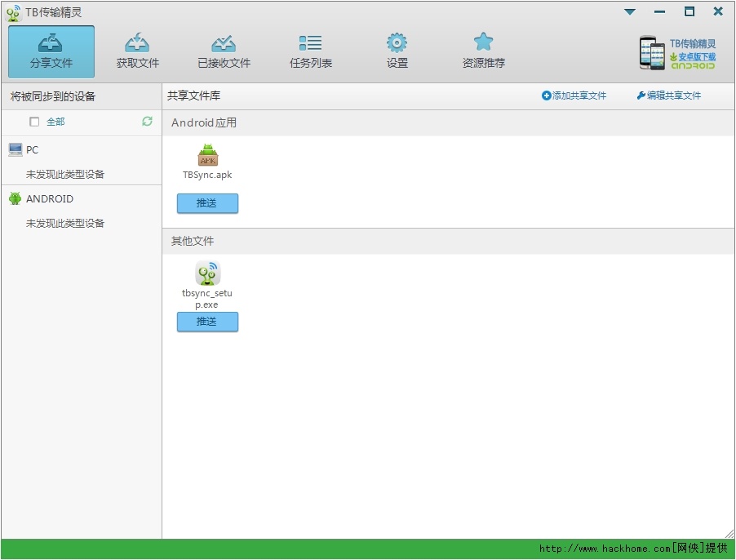The height and width of the screenshot is (560, 736).
Task: Click the 其他文件 section header
Action: 448,242
